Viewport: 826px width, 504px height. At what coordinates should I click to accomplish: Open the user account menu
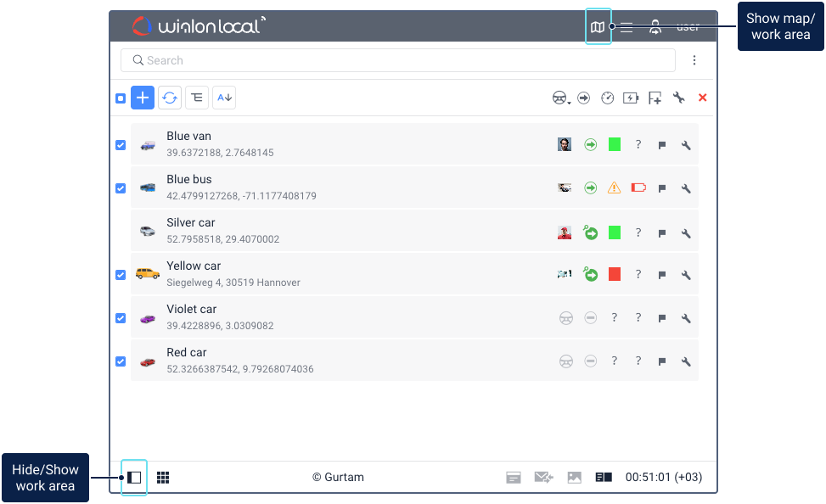(655, 27)
